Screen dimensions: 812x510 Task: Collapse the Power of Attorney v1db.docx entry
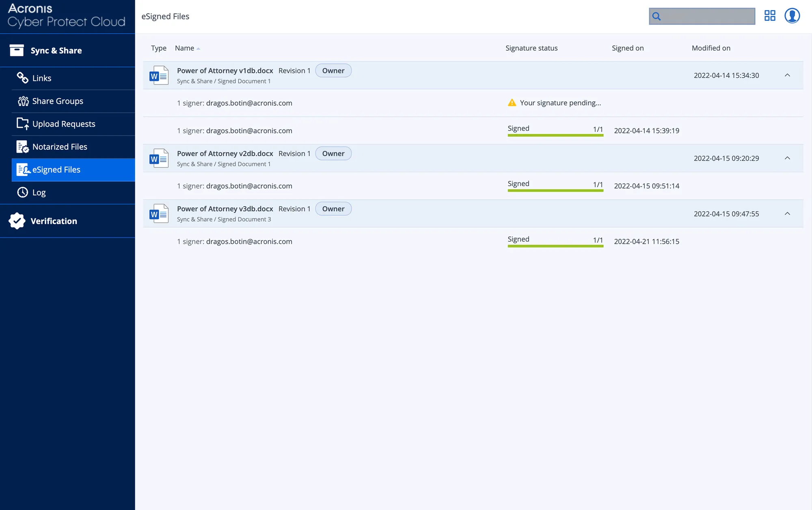[x=788, y=75]
